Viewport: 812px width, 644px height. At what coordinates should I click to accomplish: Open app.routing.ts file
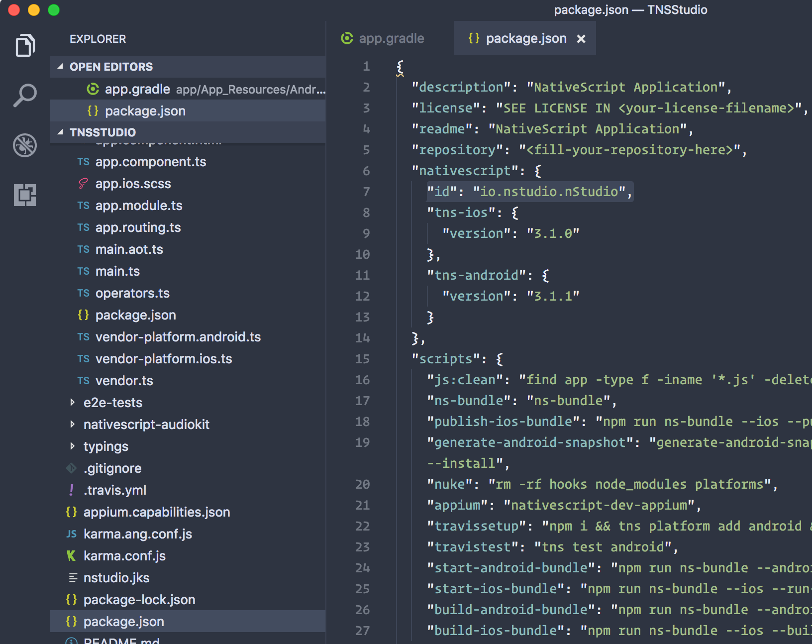click(188, 227)
